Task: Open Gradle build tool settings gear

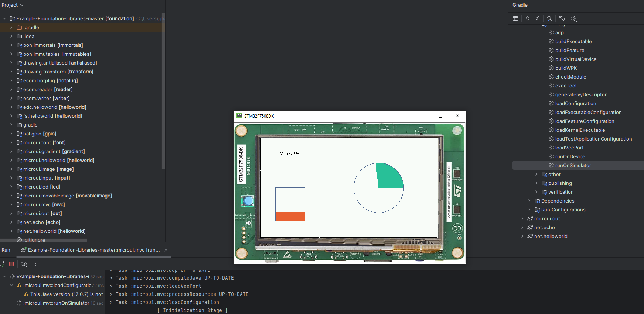Action: pyautogui.click(x=574, y=18)
